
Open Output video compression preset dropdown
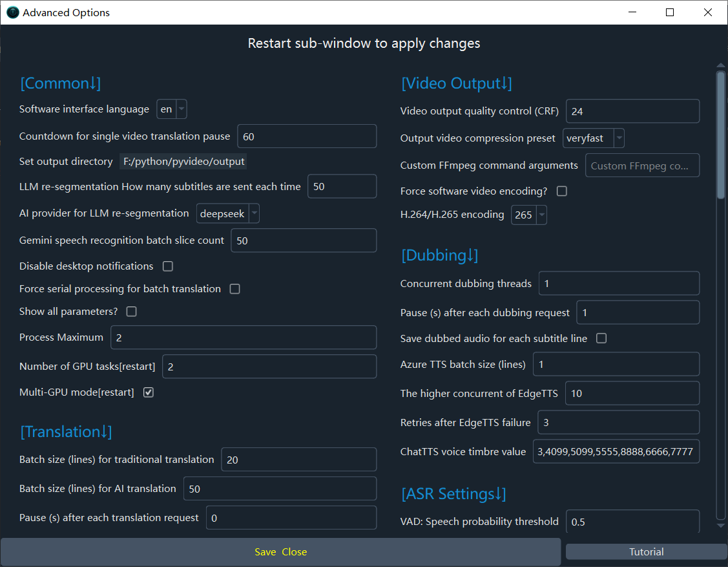point(594,138)
